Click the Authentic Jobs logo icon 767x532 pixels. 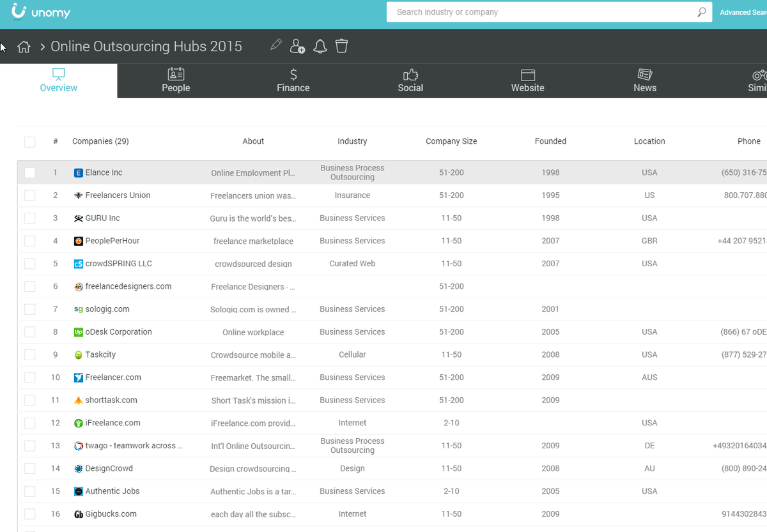click(79, 491)
